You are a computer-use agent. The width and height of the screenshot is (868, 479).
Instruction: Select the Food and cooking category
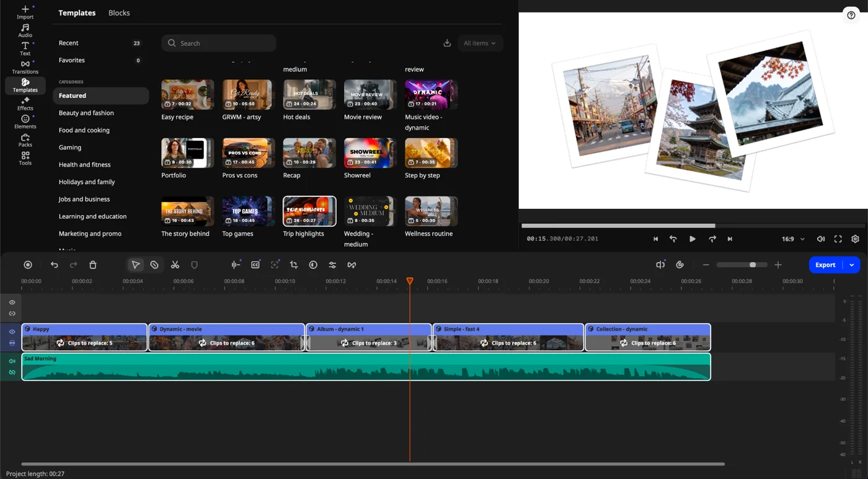(84, 130)
